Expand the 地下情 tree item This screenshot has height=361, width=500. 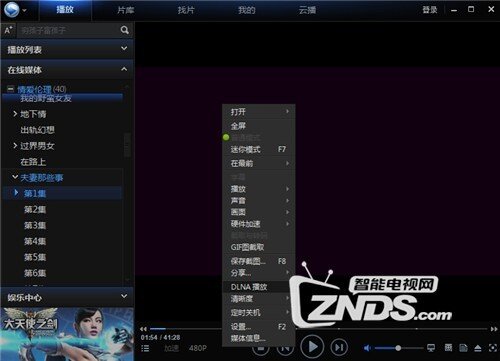pos(15,114)
